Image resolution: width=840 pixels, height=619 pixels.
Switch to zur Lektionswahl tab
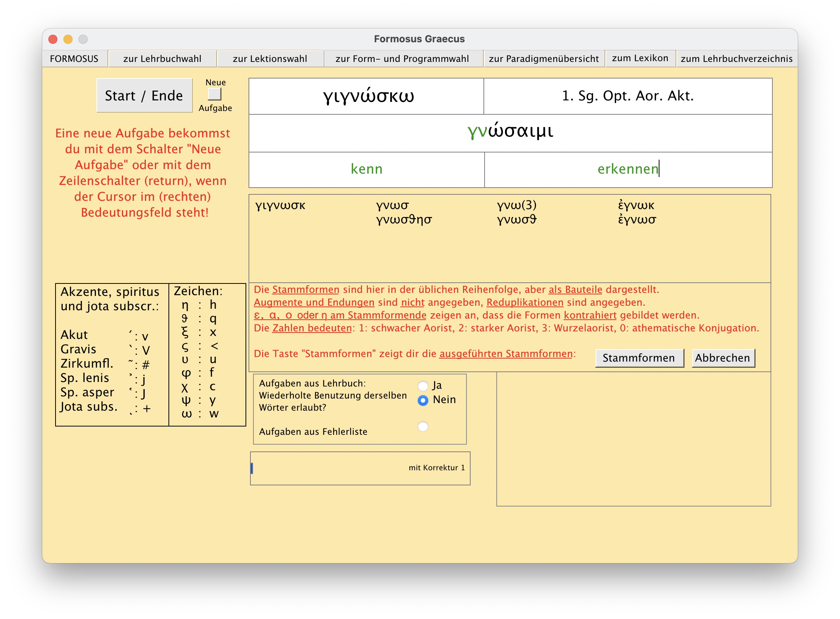(270, 59)
